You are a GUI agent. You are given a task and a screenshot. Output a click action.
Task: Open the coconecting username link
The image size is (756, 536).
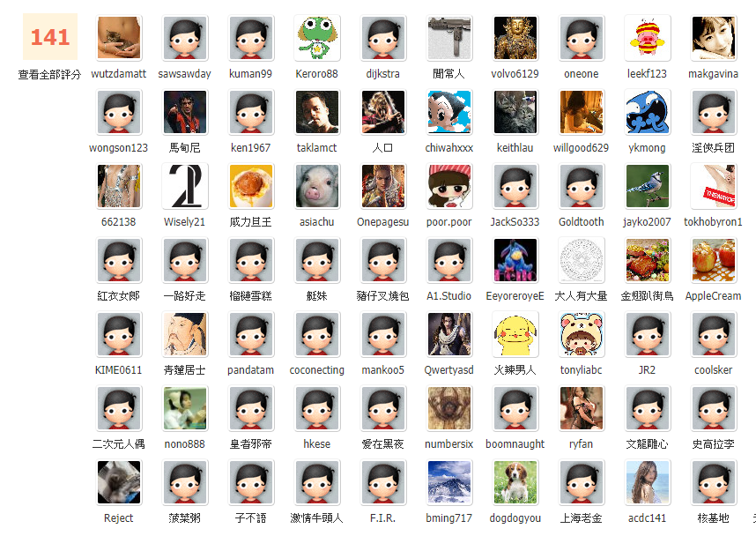tap(317, 370)
